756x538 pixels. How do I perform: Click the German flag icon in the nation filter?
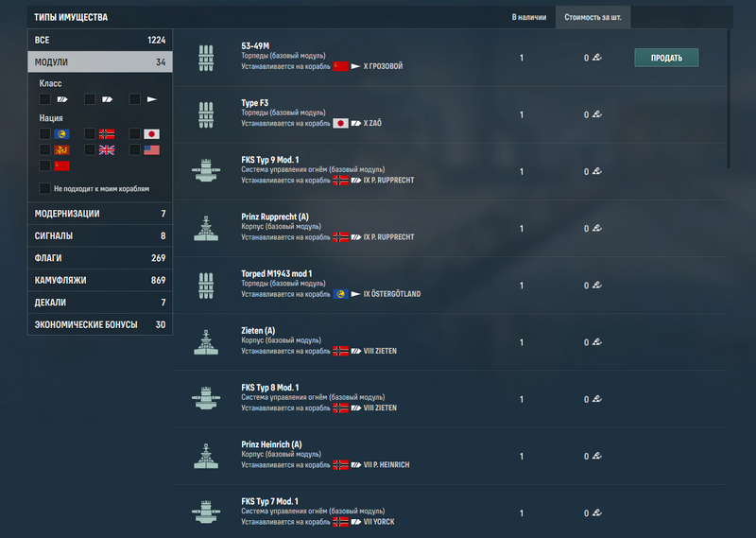click(x=107, y=133)
